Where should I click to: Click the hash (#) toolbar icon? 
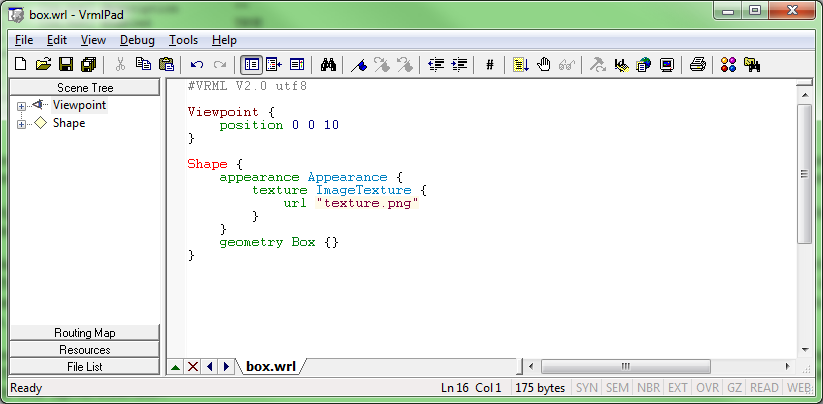pos(489,65)
